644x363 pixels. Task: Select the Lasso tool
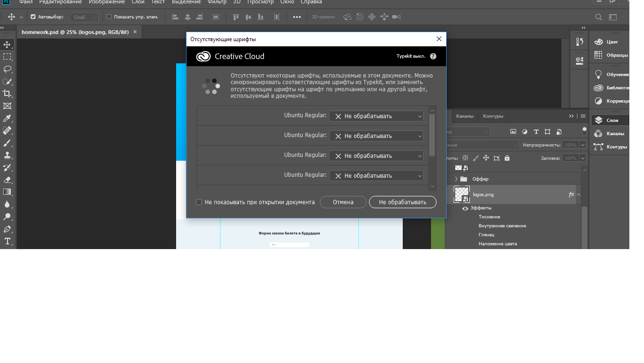click(7, 69)
